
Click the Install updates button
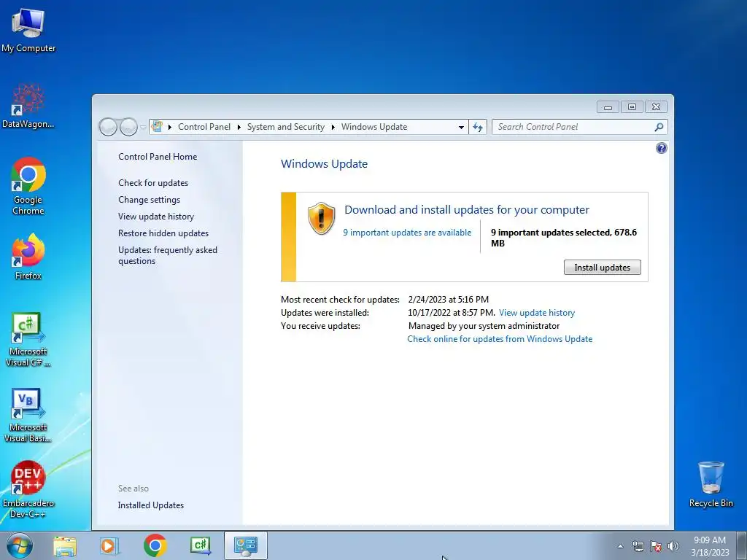click(x=602, y=267)
